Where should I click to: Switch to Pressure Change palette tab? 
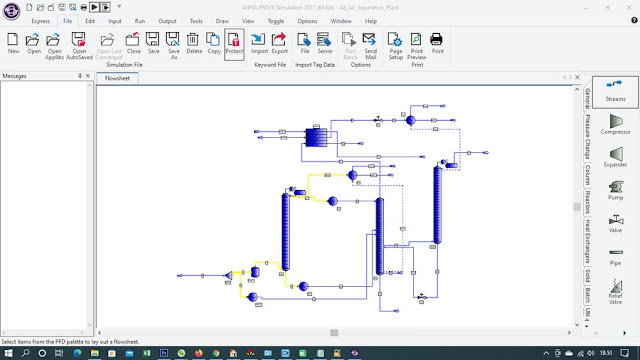click(587, 137)
